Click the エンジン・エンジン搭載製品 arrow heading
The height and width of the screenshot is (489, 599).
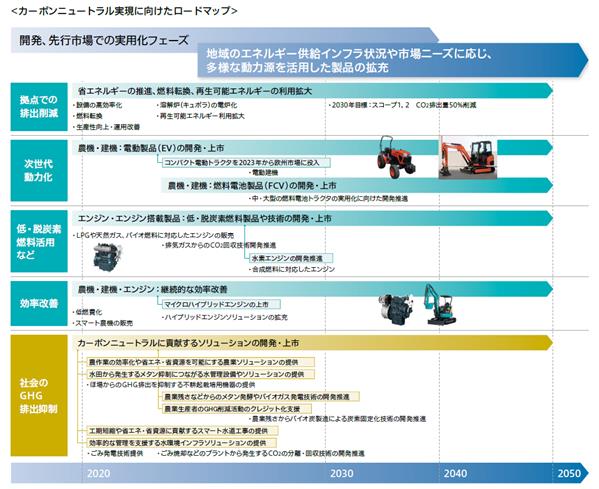204,219
